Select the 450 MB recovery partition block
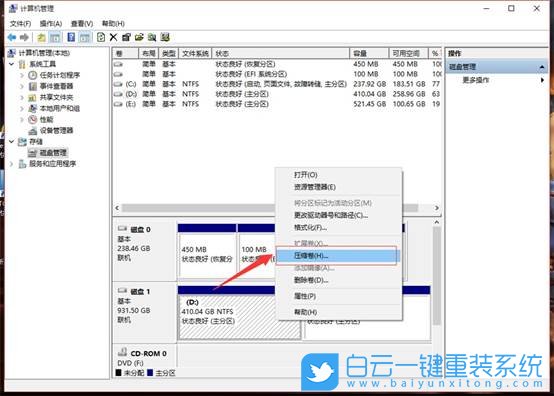The image size is (554, 396). click(x=207, y=251)
